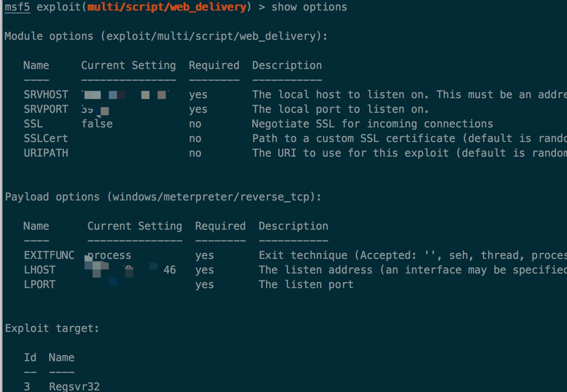
Task: Click the SRVHOST option name
Action: coord(46,95)
